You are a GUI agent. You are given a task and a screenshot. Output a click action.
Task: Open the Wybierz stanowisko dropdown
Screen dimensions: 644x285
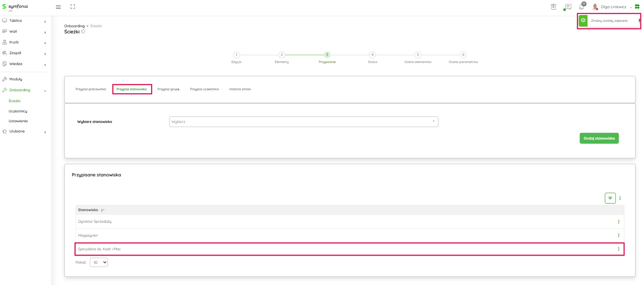pos(303,122)
